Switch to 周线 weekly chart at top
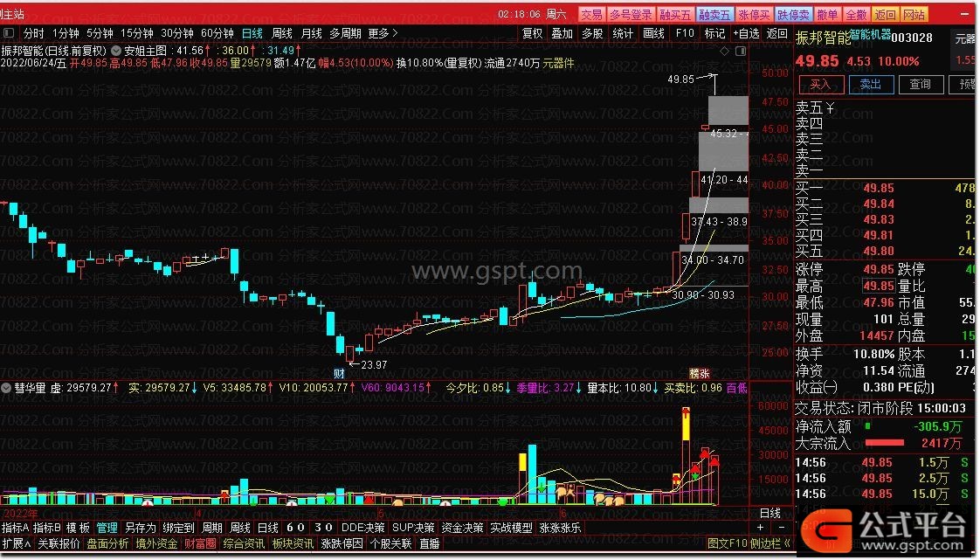 (282, 33)
